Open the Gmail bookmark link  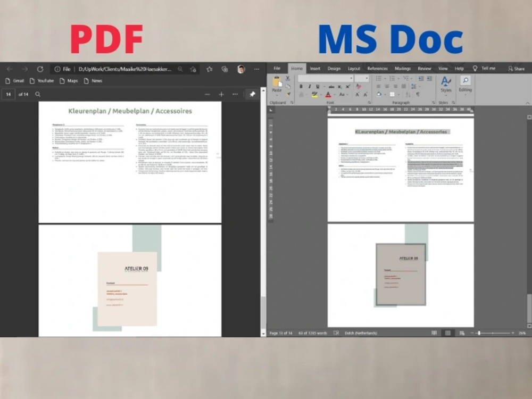[15, 81]
